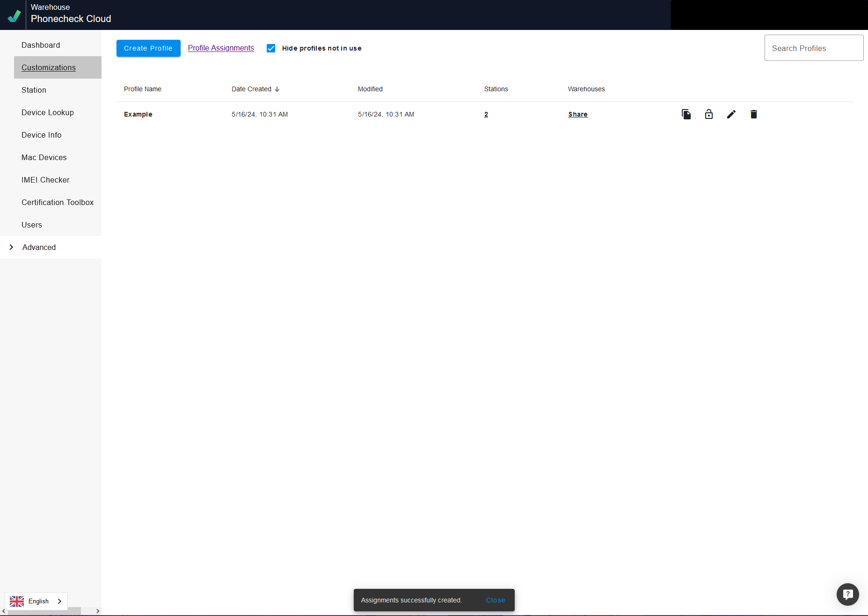868x616 pixels.
Task: Click the Create Profile button
Action: (x=148, y=48)
